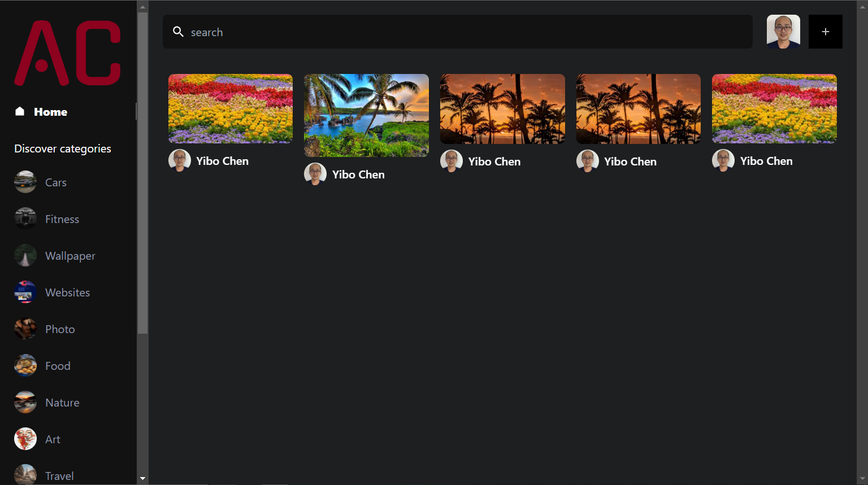This screenshot has height=485, width=868.
Task: Choose the Wallpaper category icon
Action: 25,256
